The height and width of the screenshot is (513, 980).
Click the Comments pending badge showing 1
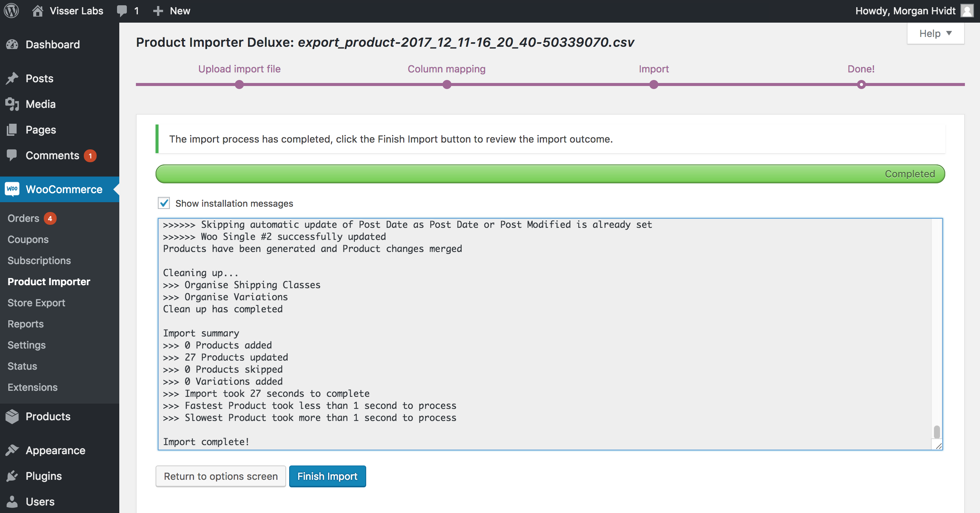90,156
